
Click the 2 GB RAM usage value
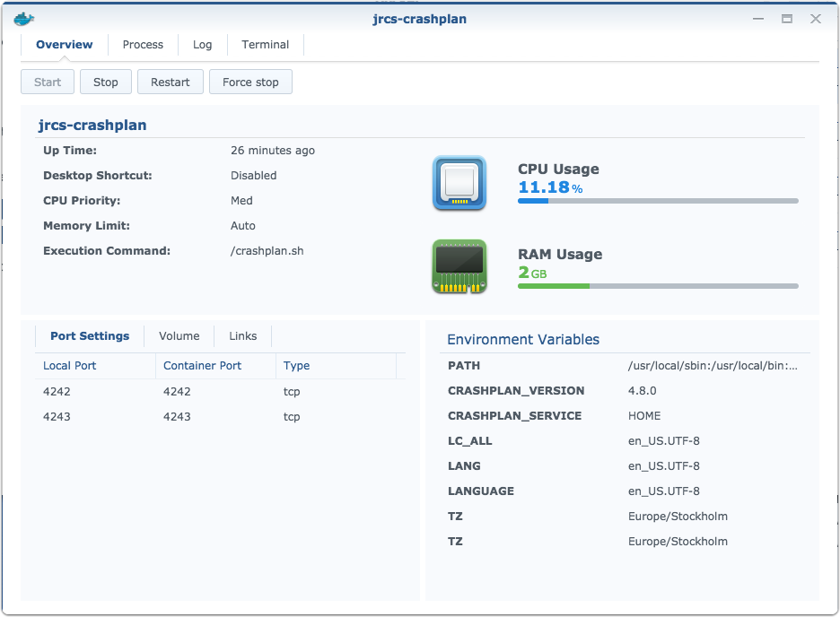532,273
